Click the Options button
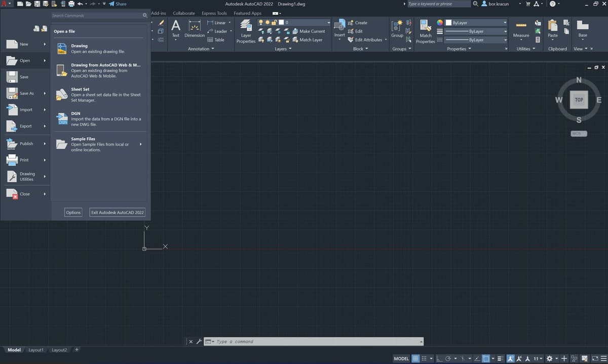The image size is (608, 364). click(73, 212)
